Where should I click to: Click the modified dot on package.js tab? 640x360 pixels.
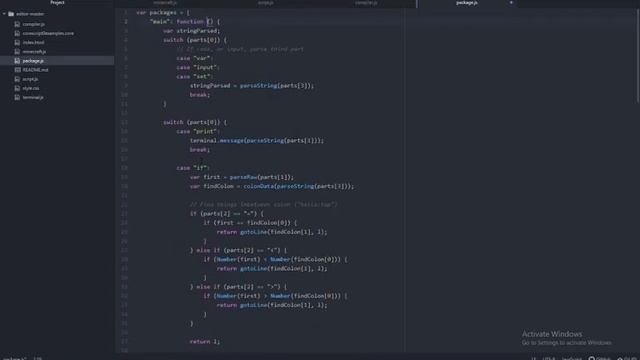coord(511,3)
